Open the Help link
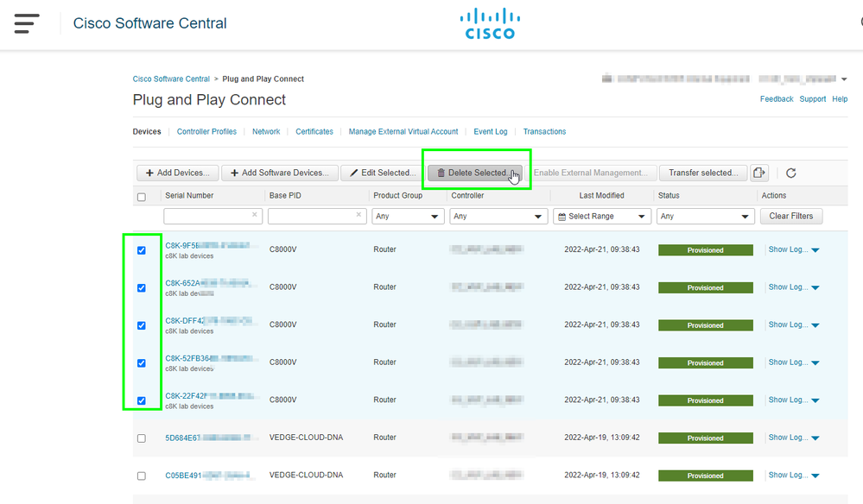This screenshot has width=863, height=504. (840, 99)
